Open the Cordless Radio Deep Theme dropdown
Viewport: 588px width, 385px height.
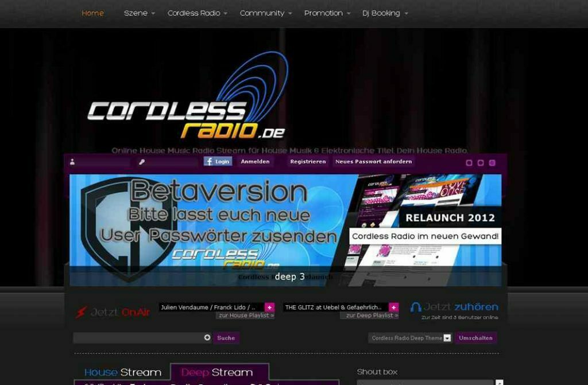[x=410, y=338]
